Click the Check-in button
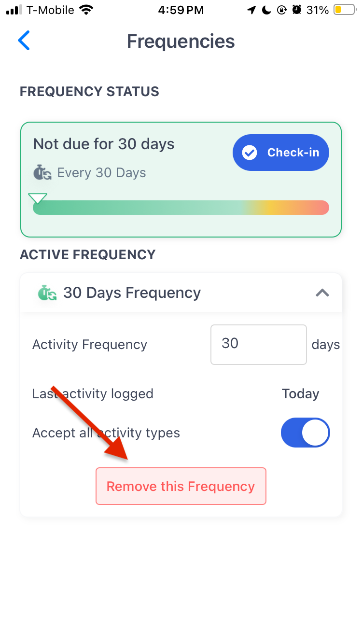Viewport: 362px width, 644px height. pos(281,153)
